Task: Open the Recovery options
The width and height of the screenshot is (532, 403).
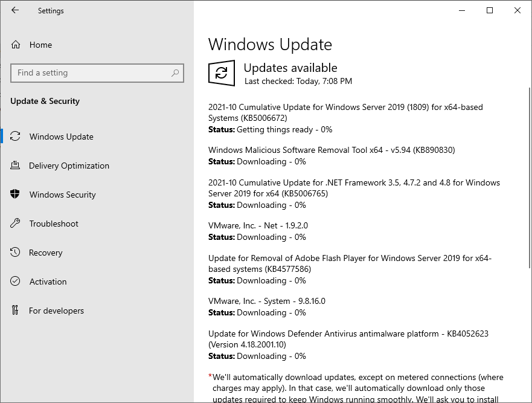Action: click(46, 253)
